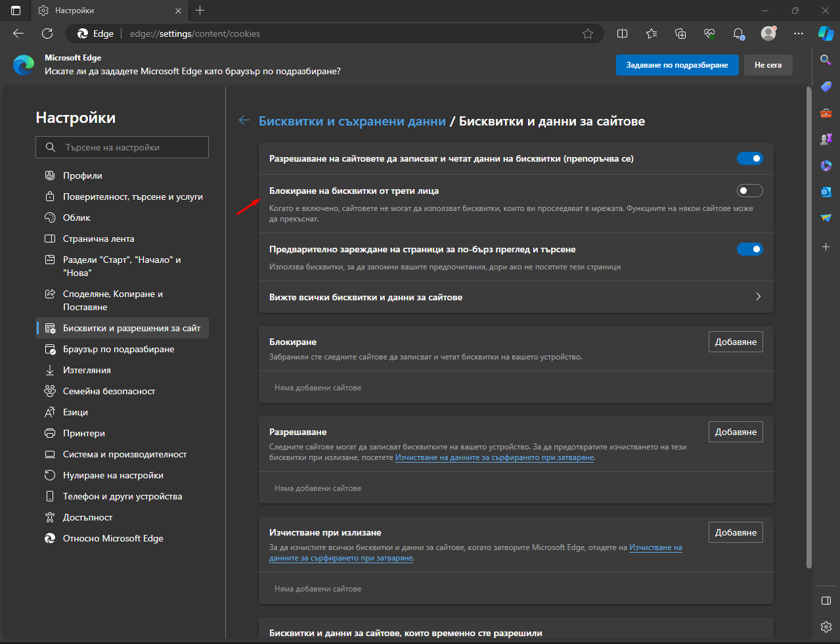Open Относно Microsoft Edge section
The height and width of the screenshot is (644, 840).
(122, 538)
